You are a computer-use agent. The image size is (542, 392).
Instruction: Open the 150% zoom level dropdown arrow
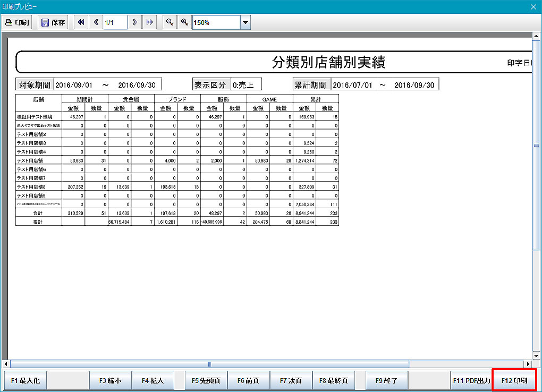tap(245, 22)
